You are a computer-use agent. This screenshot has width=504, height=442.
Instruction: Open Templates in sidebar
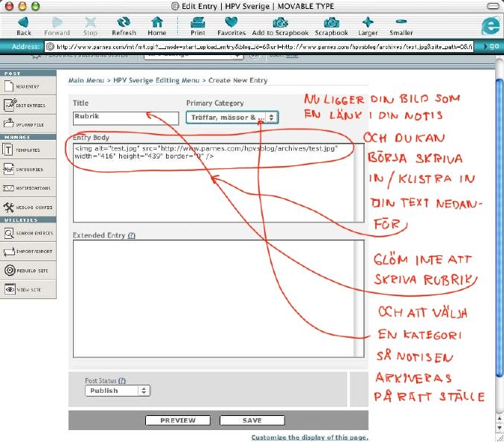click(x=28, y=150)
